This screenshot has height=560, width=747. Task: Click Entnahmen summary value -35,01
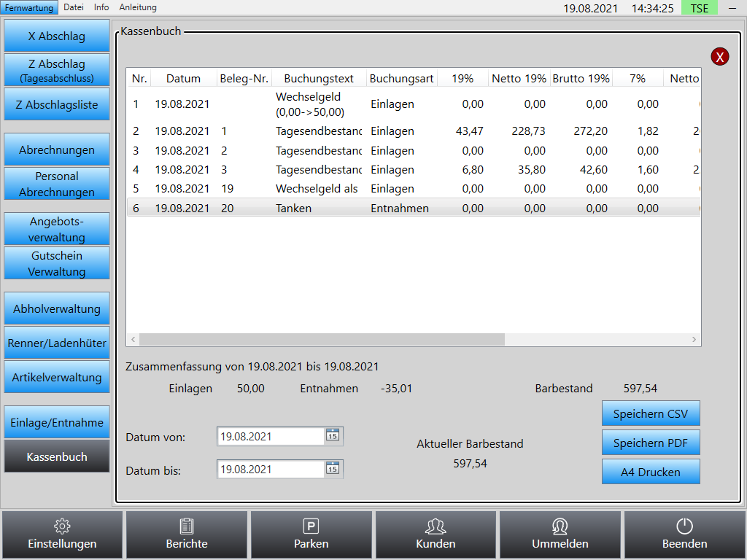pos(396,388)
